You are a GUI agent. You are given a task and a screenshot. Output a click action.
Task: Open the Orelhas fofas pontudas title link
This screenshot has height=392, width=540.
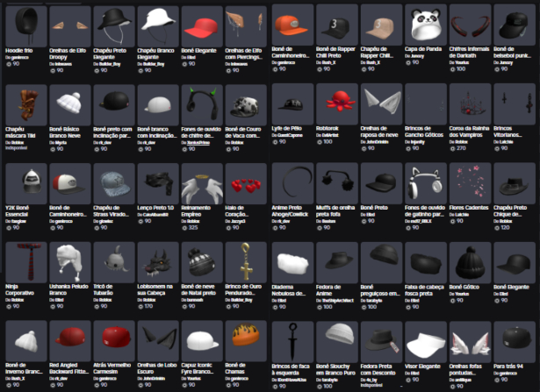(x=465, y=370)
